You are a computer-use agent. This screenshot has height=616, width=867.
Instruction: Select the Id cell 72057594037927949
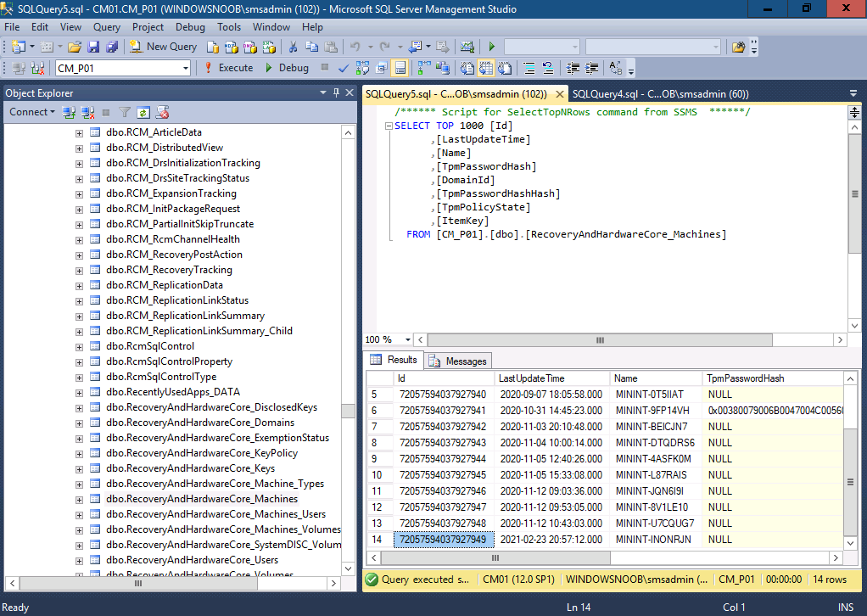tap(444, 540)
